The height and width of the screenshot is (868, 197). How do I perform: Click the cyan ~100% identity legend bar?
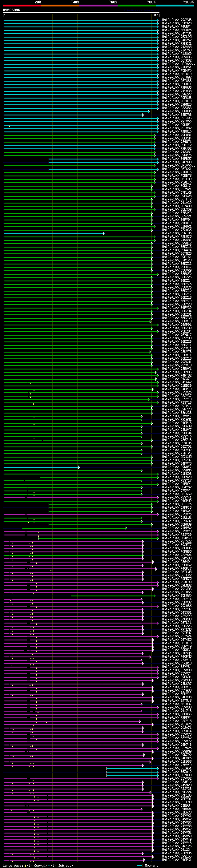[175, 6]
